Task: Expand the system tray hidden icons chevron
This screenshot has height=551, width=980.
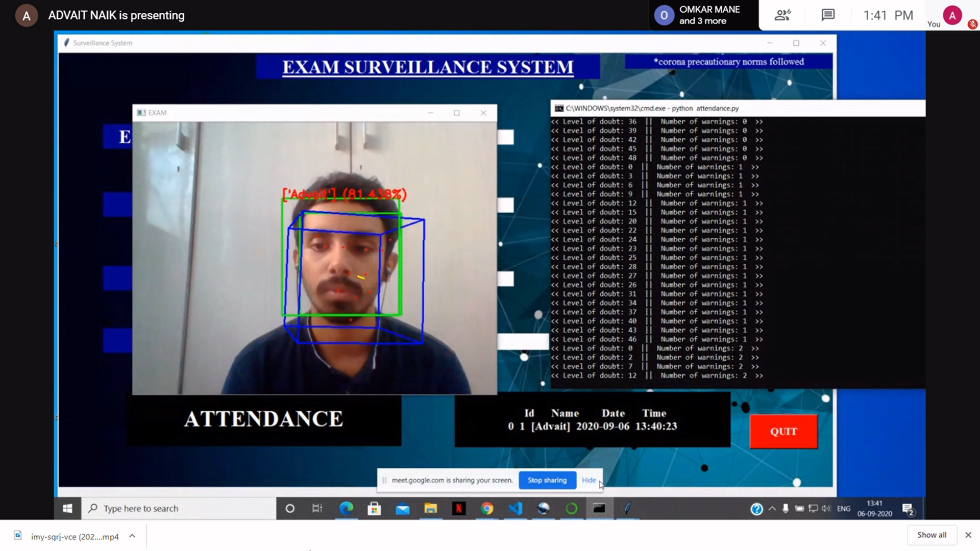Action: 772,508
